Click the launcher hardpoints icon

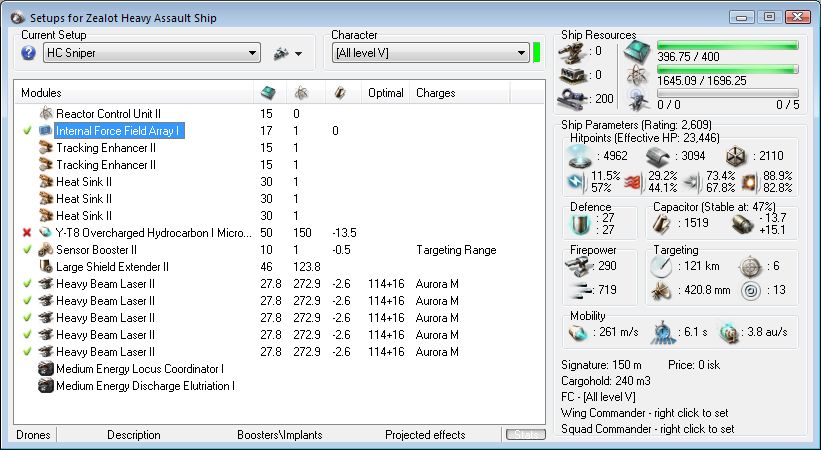point(571,75)
